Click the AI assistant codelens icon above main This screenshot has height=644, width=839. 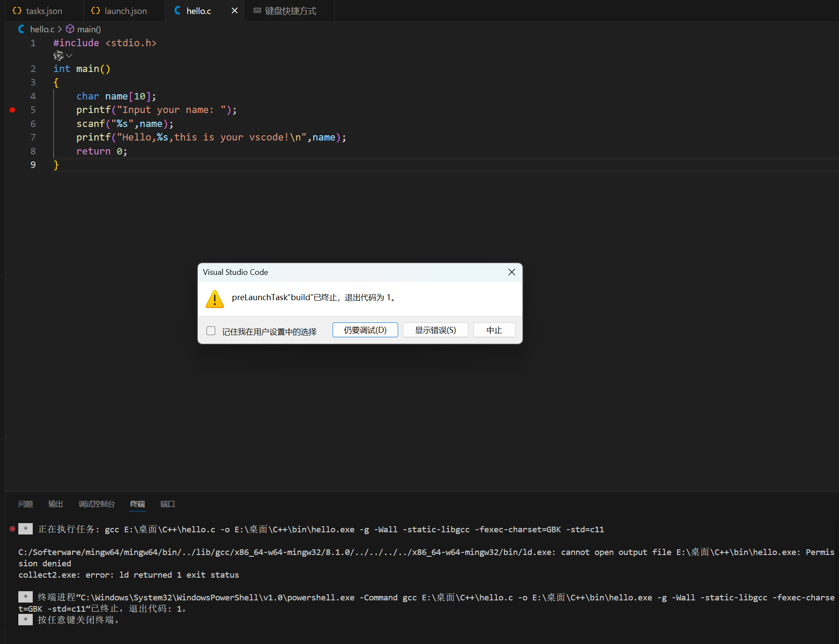58,56
